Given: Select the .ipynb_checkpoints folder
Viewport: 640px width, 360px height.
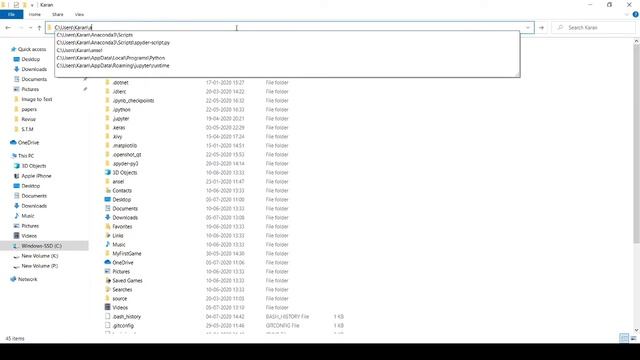Looking at the screenshot, I should pyautogui.click(x=133, y=100).
